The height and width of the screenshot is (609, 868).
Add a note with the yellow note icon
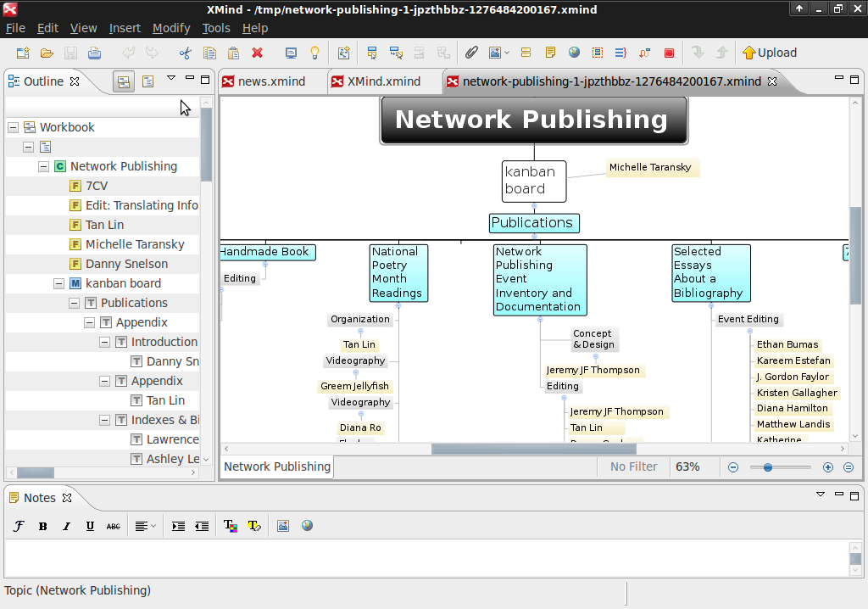550,53
